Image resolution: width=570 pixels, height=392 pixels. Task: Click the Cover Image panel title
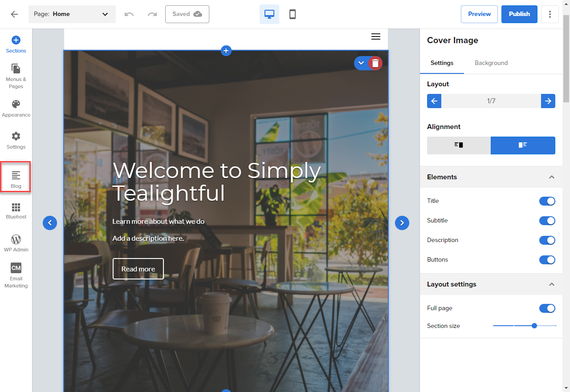[x=452, y=40]
